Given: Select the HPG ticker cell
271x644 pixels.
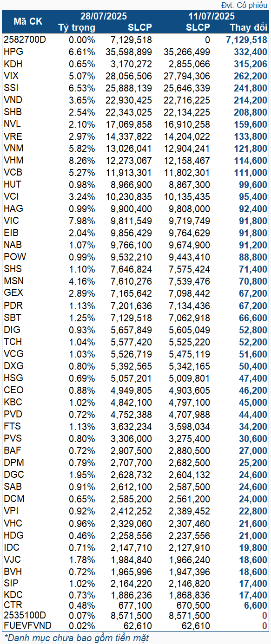Looking at the screenshot, I should 13,52.
